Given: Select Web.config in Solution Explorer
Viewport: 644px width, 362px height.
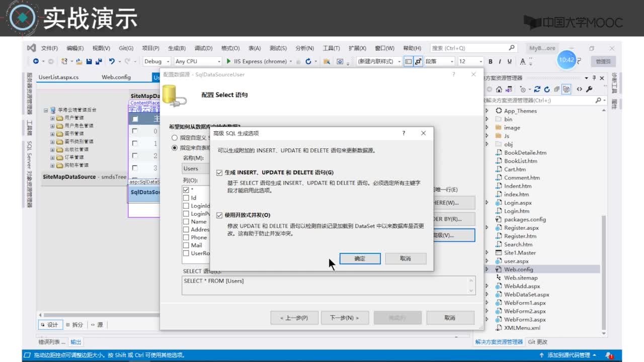Looking at the screenshot, I should pyautogui.click(x=518, y=269).
